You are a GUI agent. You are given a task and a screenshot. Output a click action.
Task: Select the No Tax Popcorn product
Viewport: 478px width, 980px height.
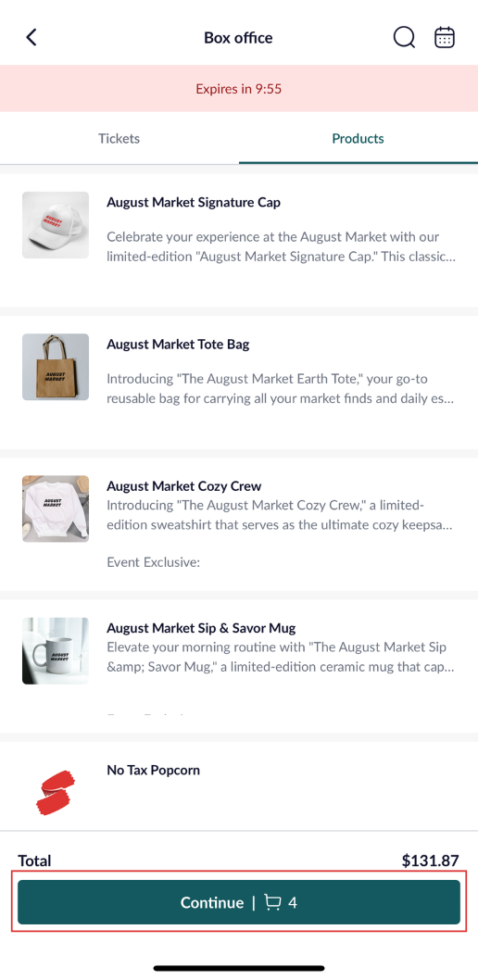(239, 786)
